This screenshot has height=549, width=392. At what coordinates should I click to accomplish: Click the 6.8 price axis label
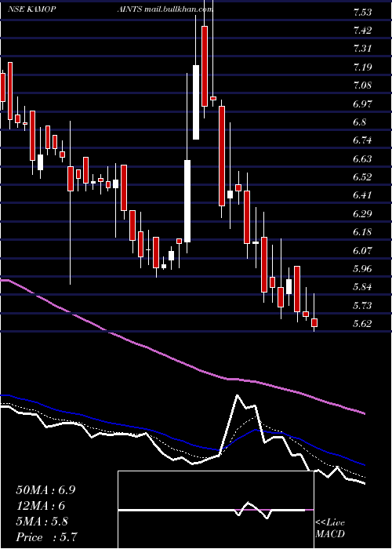click(x=359, y=122)
